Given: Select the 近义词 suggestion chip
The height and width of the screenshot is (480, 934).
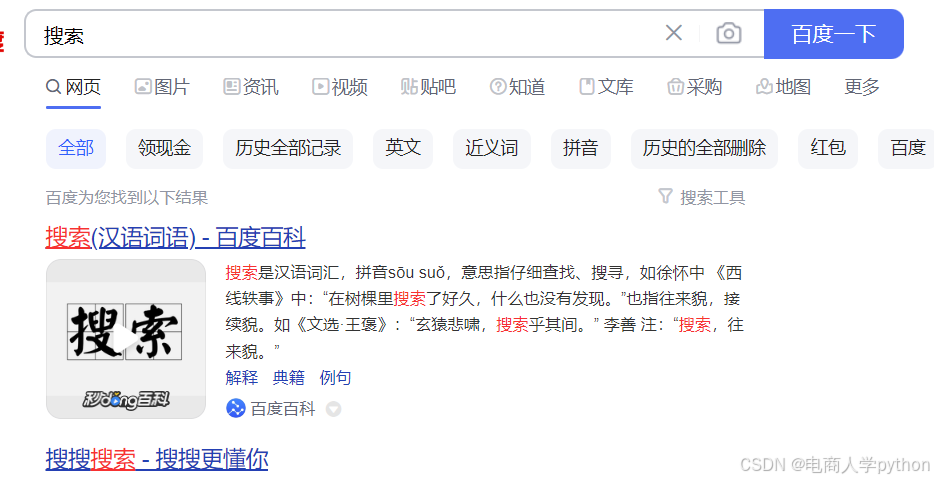Looking at the screenshot, I should click(x=491, y=148).
